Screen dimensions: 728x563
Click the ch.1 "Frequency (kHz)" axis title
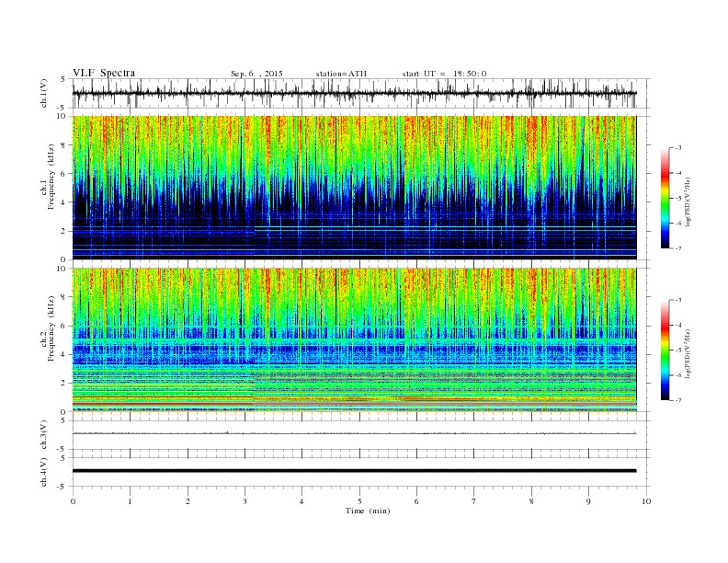[x=51, y=177]
